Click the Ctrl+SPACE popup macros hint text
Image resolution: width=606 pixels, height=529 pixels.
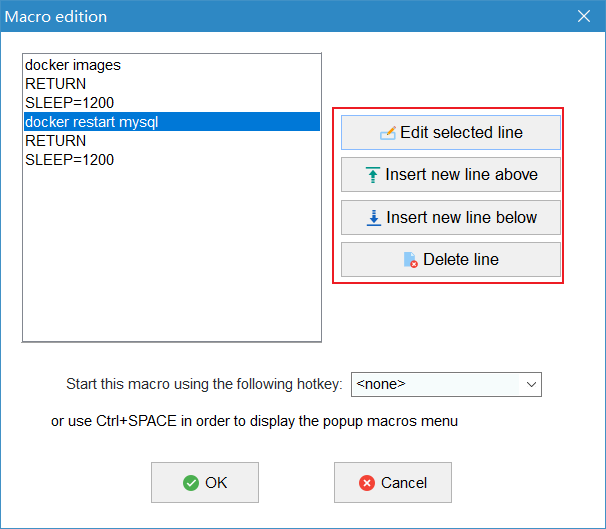pos(254,421)
